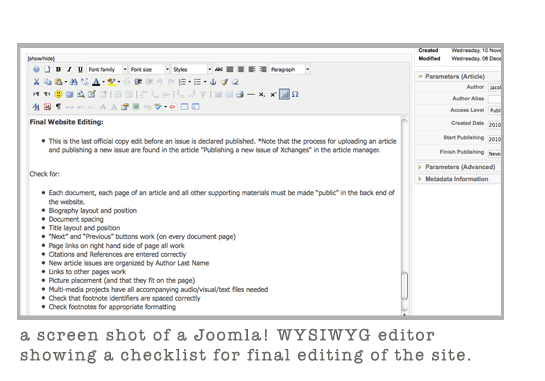
Task: Insert special character with Omega icon
Action: 295,94
